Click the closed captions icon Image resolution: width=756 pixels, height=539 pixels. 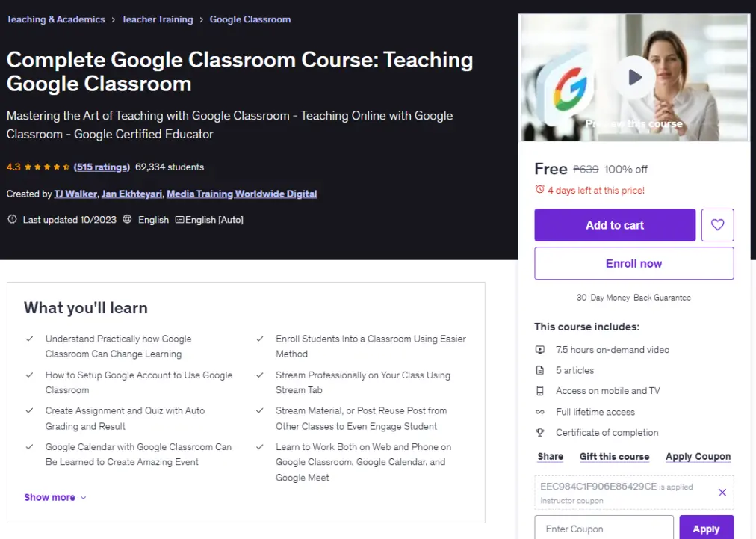click(179, 220)
